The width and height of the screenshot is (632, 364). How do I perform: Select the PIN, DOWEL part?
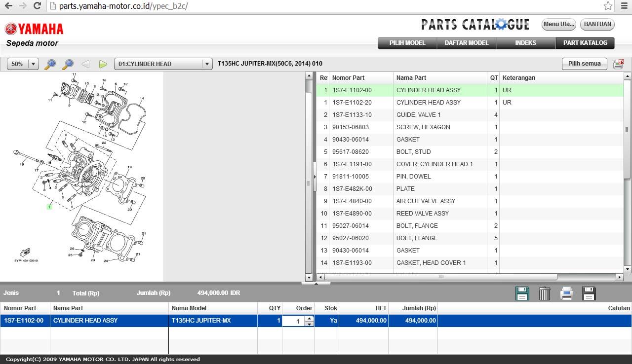tap(470, 177)
